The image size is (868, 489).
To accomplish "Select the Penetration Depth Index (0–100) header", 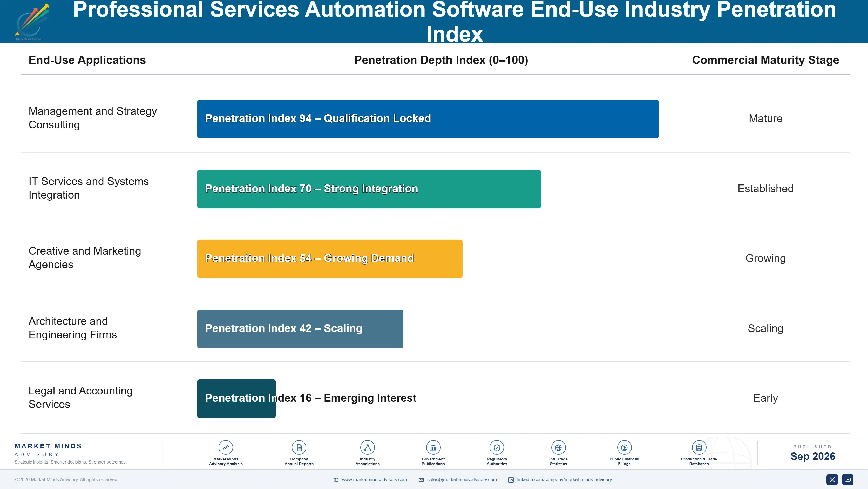I will [441, 60].
